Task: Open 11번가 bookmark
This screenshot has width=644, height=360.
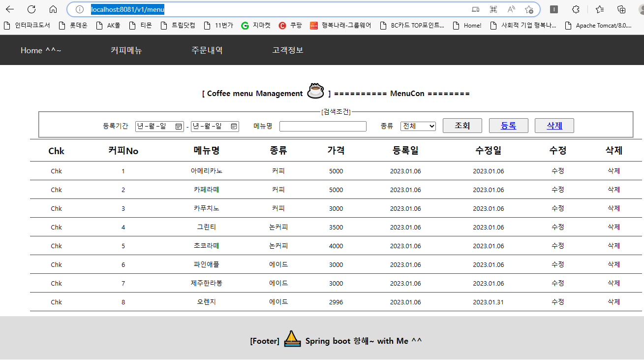Action: (x=218, y=26)
